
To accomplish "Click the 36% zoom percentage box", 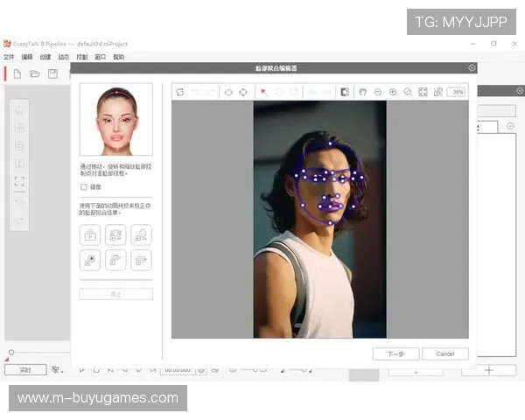I will coord(457,92).
